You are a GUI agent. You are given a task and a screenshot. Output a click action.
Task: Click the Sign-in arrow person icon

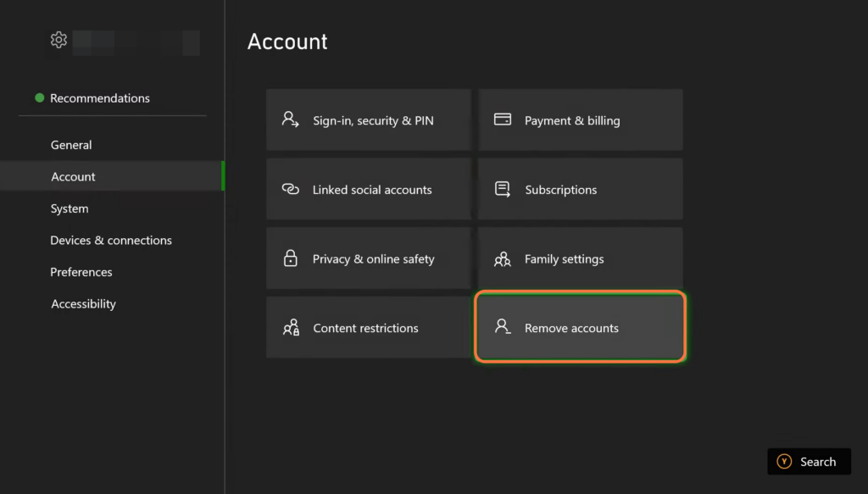pos(290,119)
